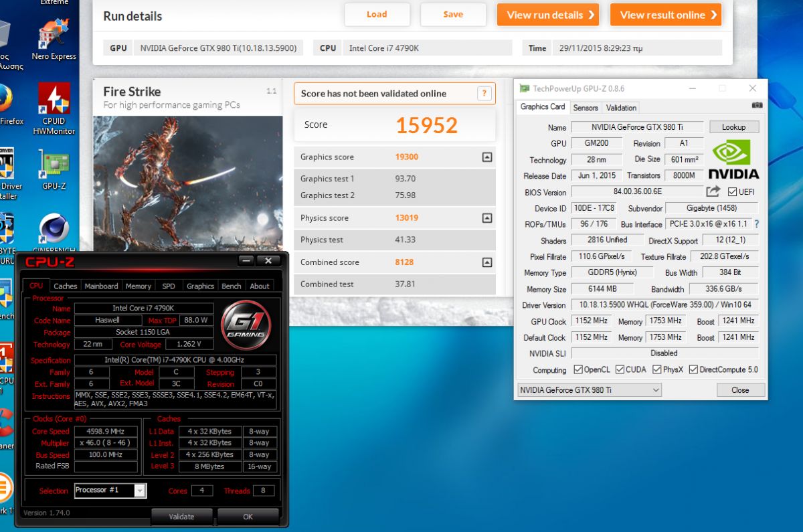
Task: Open CPUID HWMonitor desktop shortcut
Action: pos(54,109)
